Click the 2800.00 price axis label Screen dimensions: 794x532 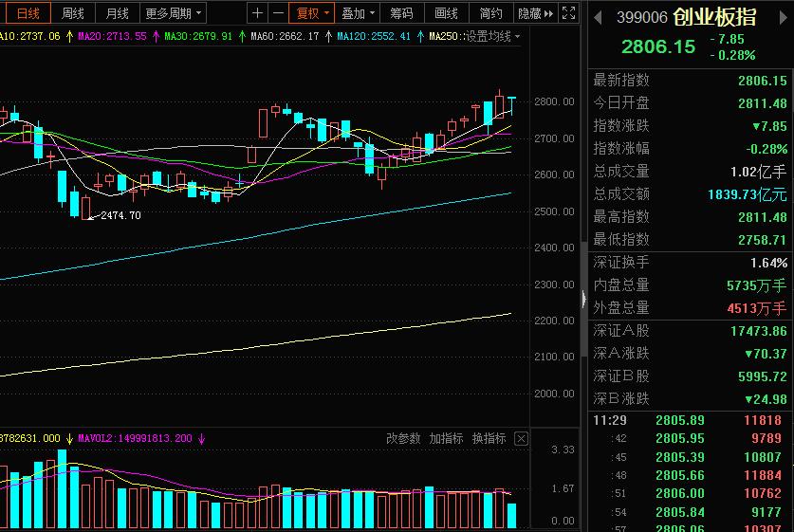(554, 101)
